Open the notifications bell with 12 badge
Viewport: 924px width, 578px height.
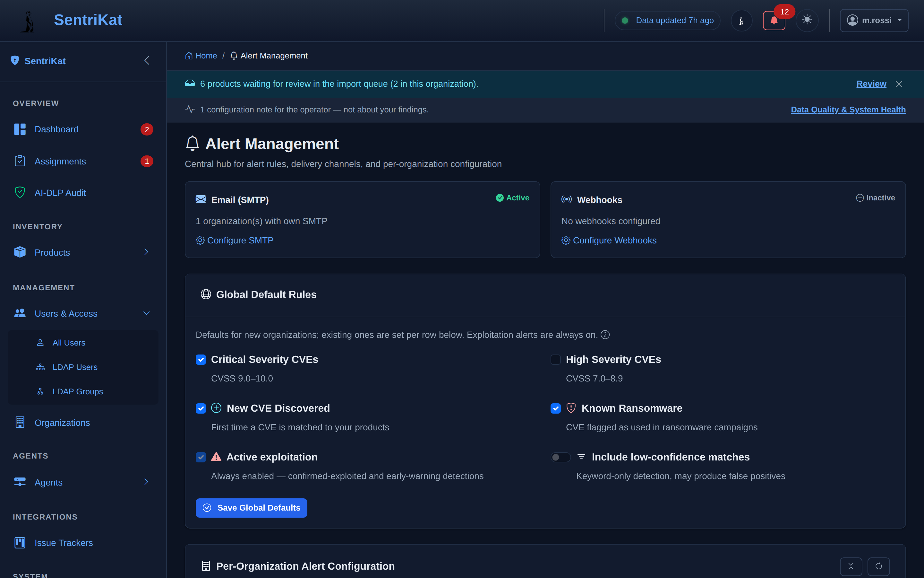tap(774, 20)
